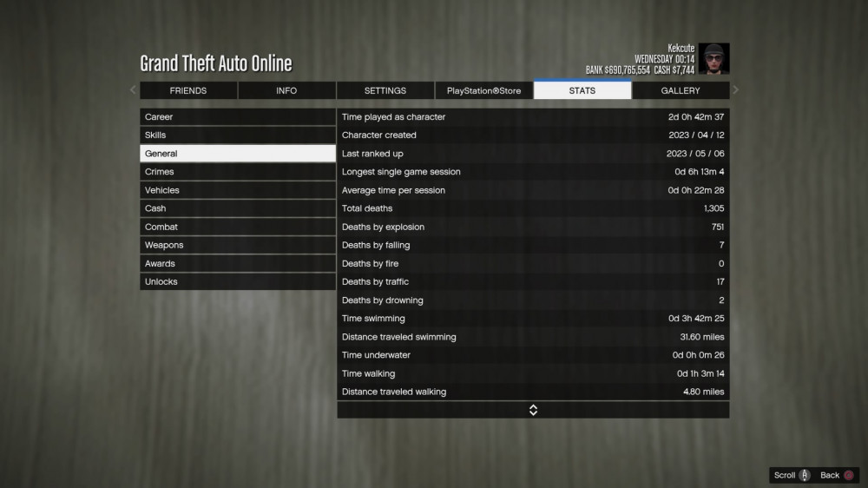
Task: Open the SETTINGS tab
Action: click(385, 90)
